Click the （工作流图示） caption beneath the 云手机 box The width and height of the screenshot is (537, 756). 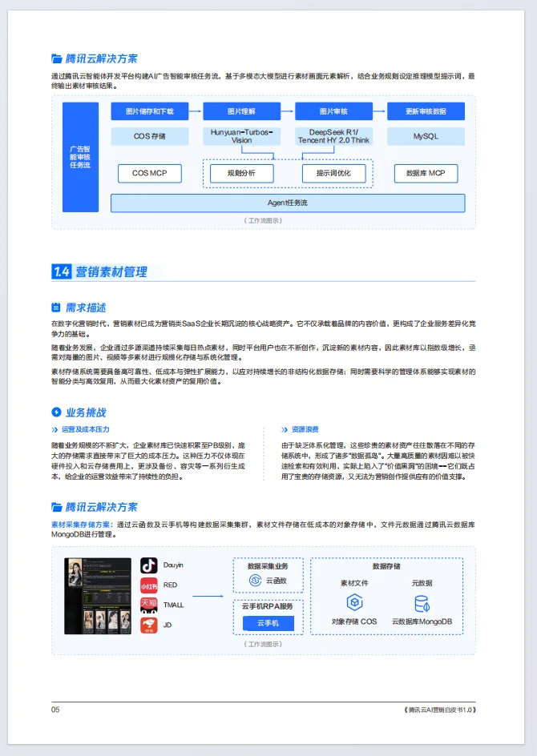pyautogui.click(x=263, y=644)
